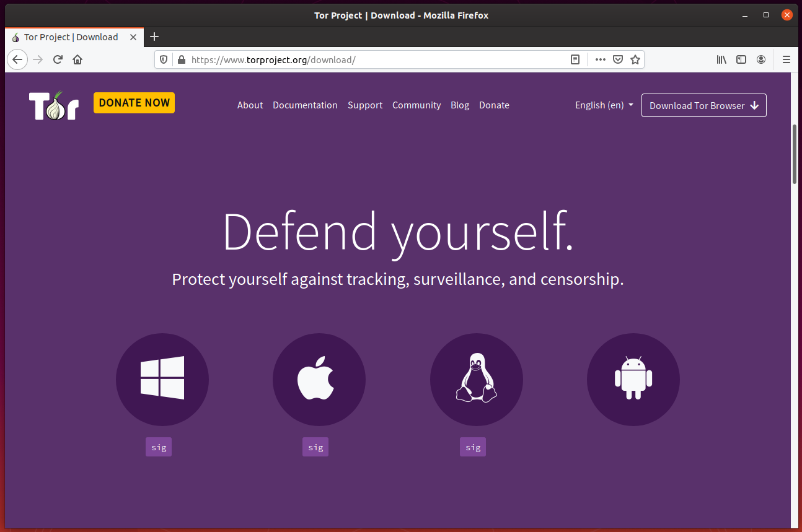Minimize the Firefox window

pyautogui.click(x=746, y=15)
